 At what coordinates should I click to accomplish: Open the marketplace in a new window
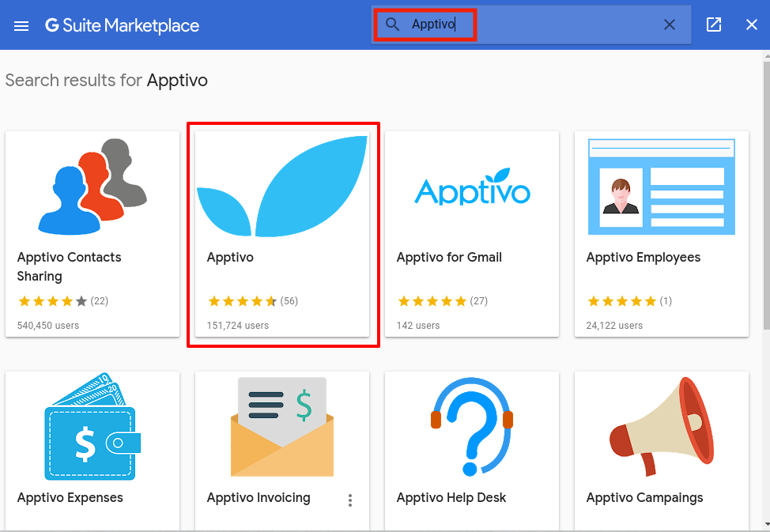(x=713, y=25)
